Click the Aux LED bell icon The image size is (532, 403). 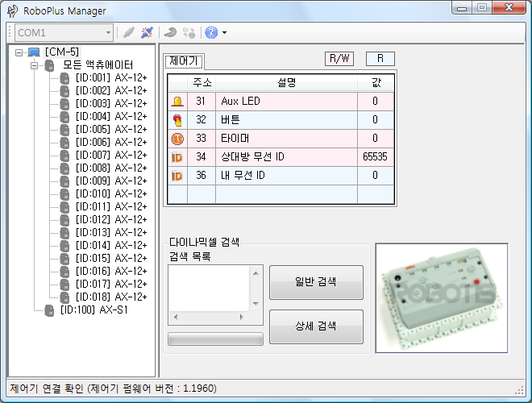(177, 102)
